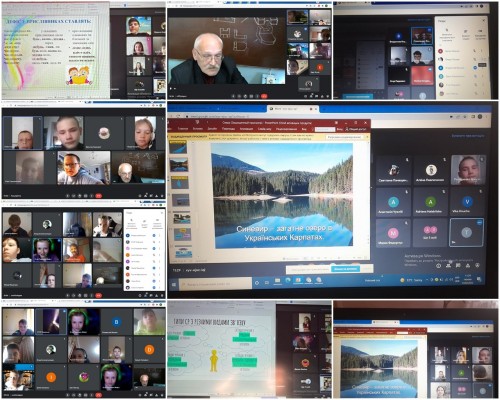
Task: Select first slide thumbnail in center PowerPoint
Action: [x=179, y=147]
